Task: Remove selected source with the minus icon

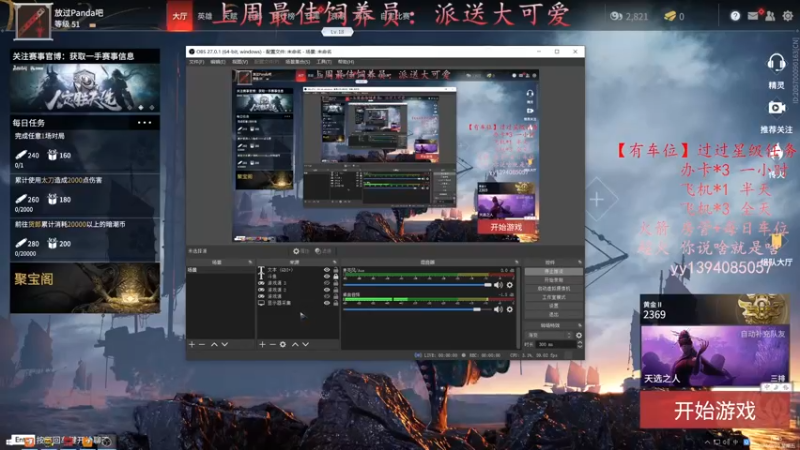Action: pyautogui.click(x=272, y=344)
